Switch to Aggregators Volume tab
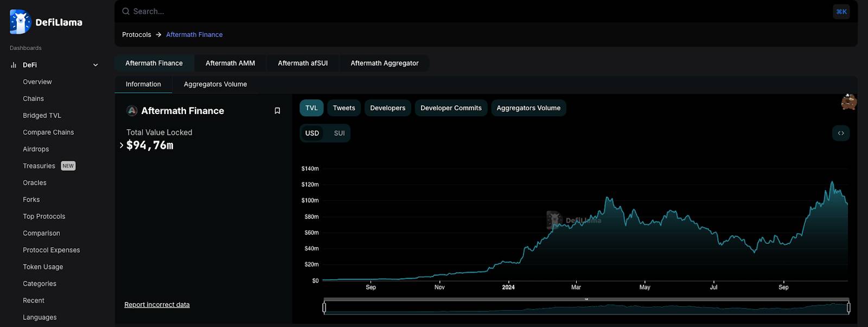Image resolution: width=868 pixels, height=327 pixels. coord(215,84)
